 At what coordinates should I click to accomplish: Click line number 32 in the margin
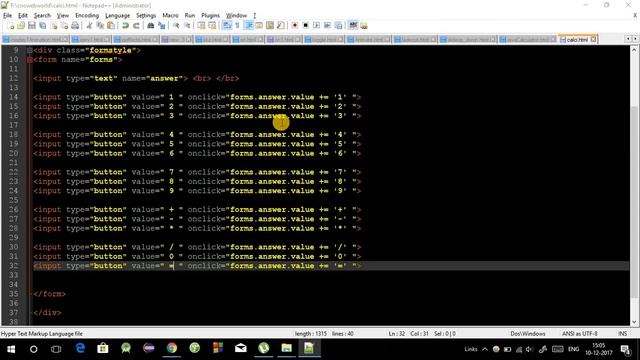pyautogui.click(x=13, y=266)
